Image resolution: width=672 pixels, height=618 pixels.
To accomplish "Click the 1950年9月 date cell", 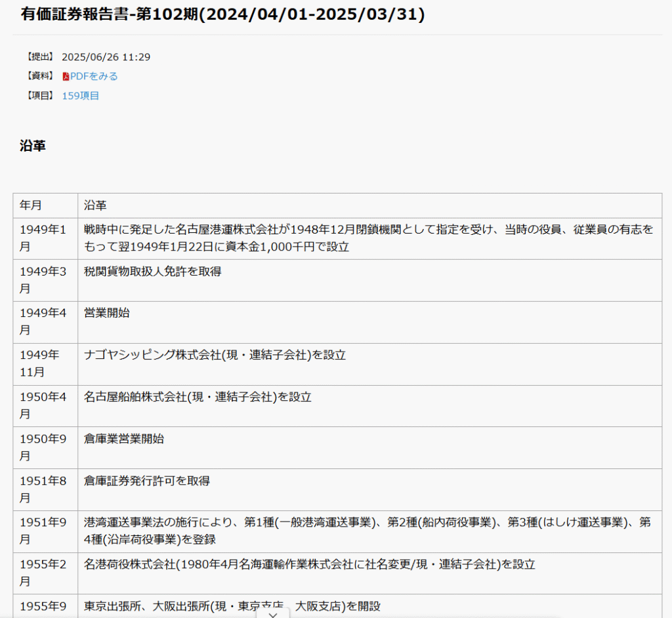I will click(x=43, y=447).
